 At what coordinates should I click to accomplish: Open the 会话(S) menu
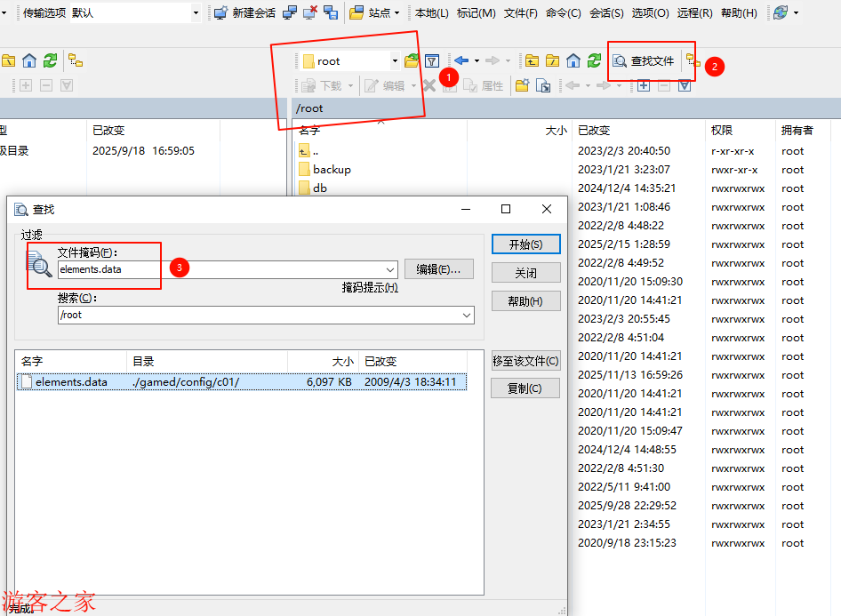click(x=605, y=13)
